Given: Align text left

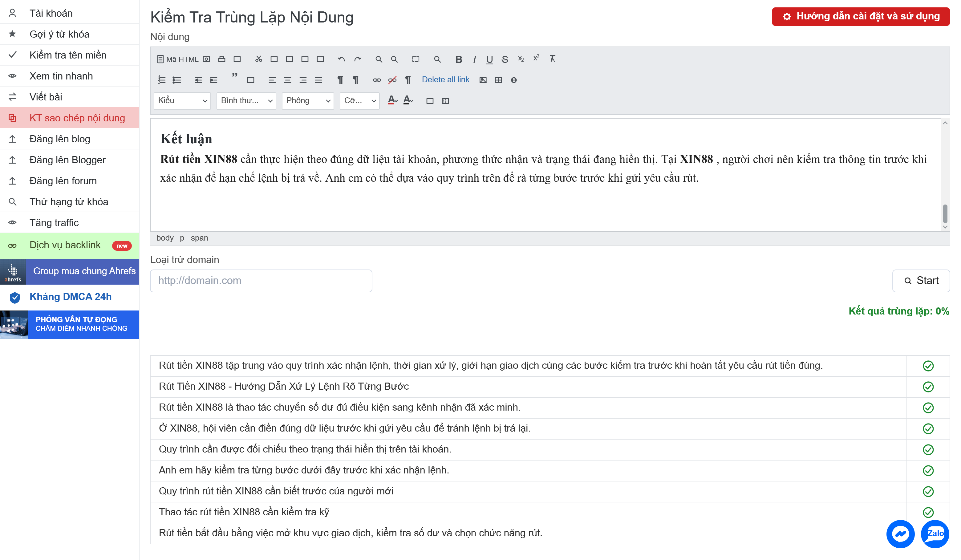Looking at the screenshot, I should [272, 80].
